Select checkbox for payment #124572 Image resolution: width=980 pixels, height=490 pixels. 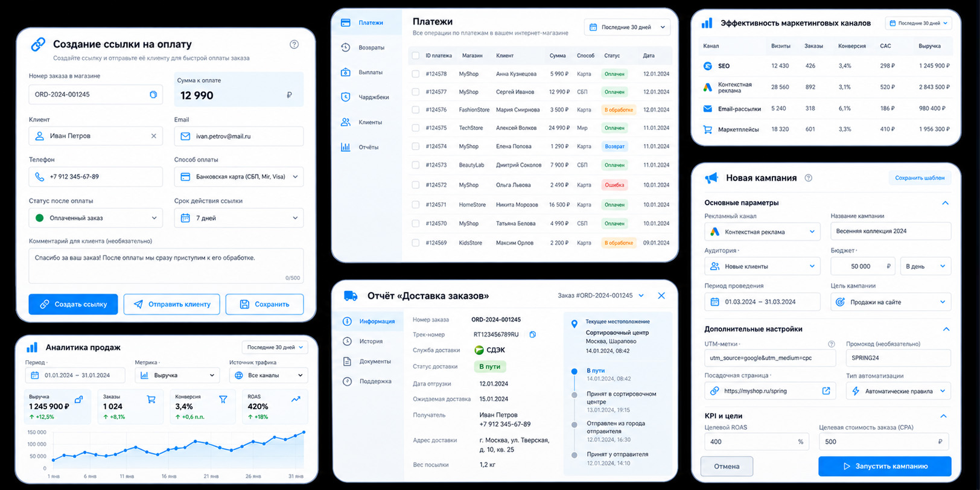pos(415,185)
